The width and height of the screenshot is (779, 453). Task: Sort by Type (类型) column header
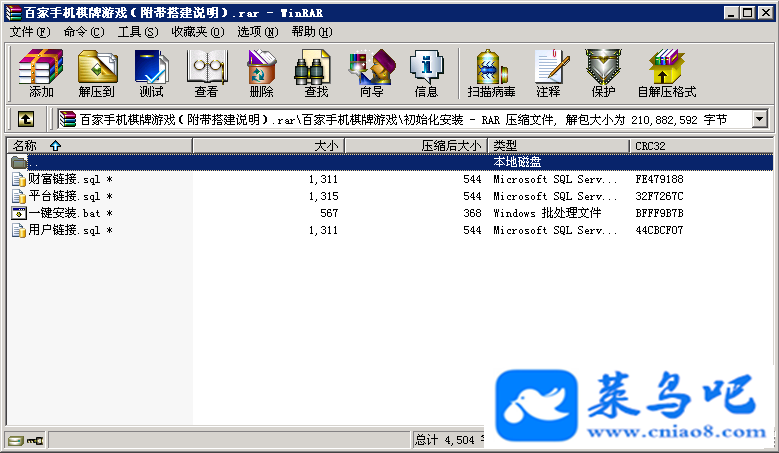click(x=559, y=146)
